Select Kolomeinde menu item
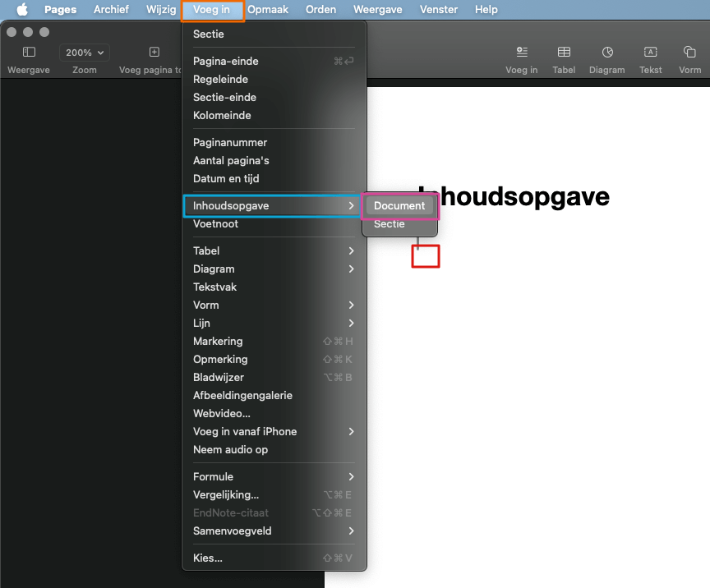This screenshot has width=710, height=588. 274,116
